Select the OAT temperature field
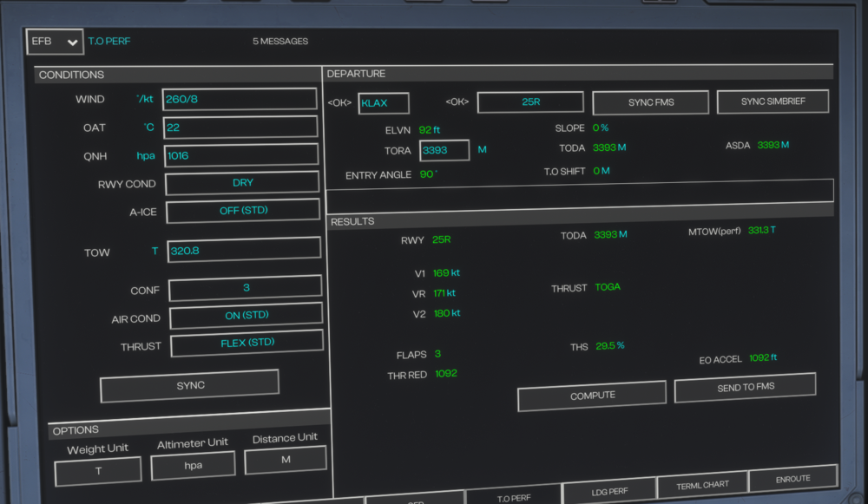The width and height of the screenshot is (868, 504). point(240,128)
